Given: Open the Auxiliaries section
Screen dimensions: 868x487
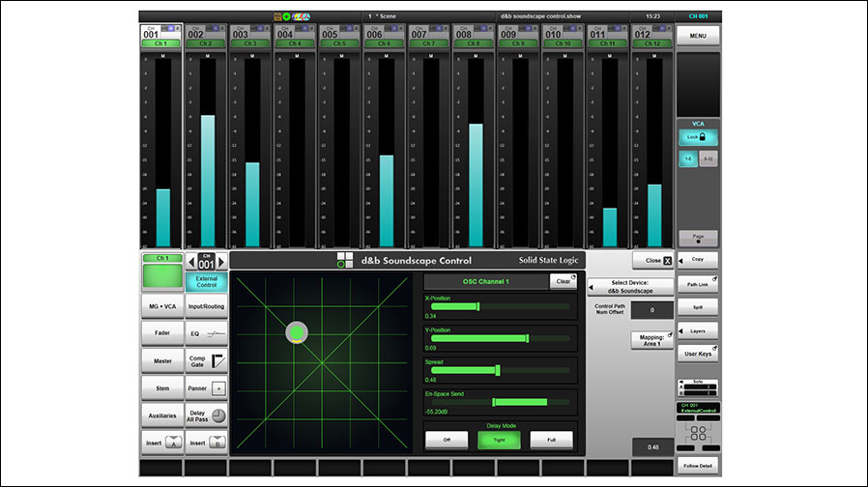Looking at the screenshot, I should pos(162,415).
